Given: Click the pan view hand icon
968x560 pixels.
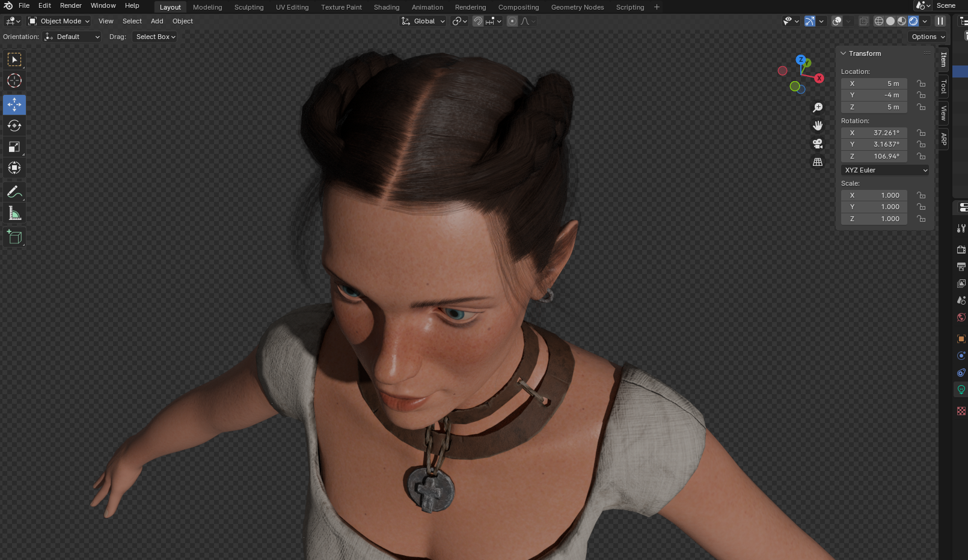Looking at the screenshot, I should coord(818,126).
